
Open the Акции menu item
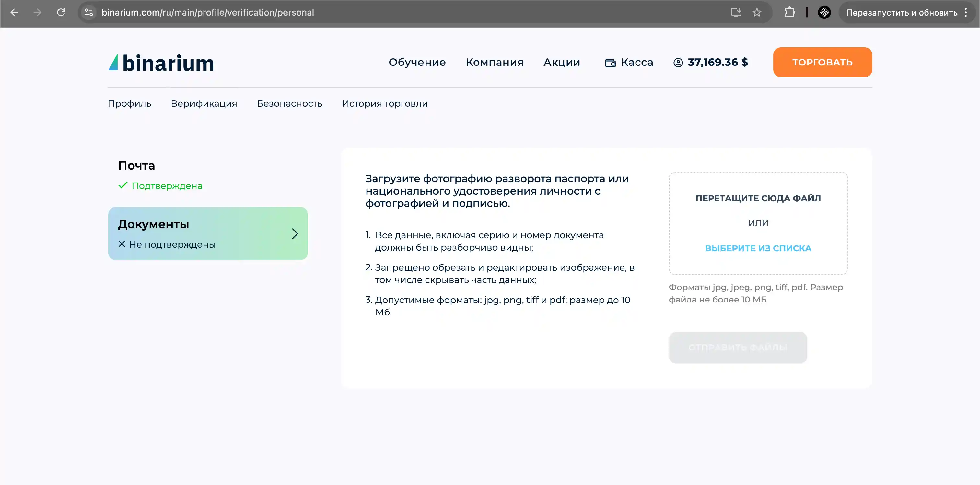click(x=562, y=63)
